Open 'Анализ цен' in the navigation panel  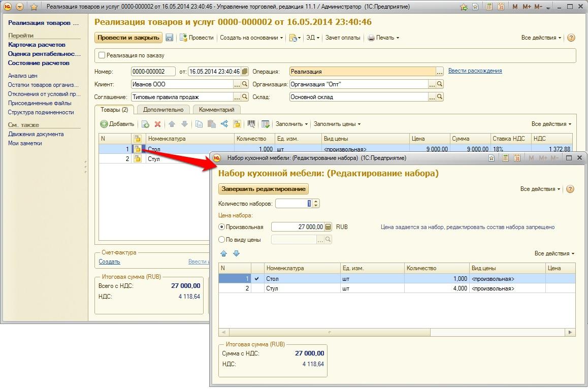(22, 76)
